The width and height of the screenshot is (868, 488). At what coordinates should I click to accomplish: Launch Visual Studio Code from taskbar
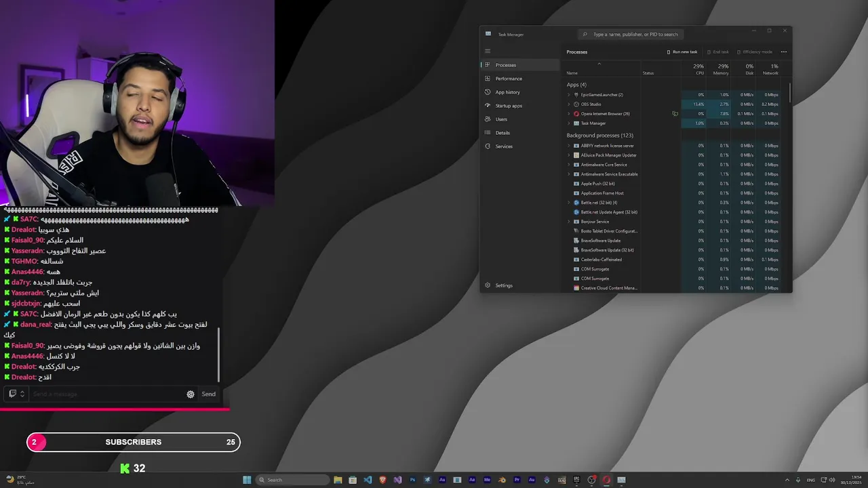tap(368, 480)
